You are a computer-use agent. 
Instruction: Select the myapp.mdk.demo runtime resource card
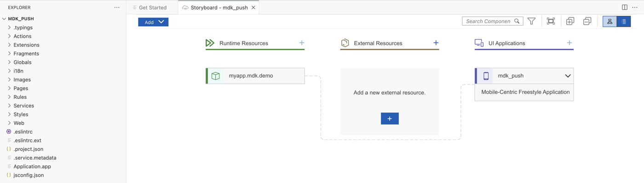[255, 76]
